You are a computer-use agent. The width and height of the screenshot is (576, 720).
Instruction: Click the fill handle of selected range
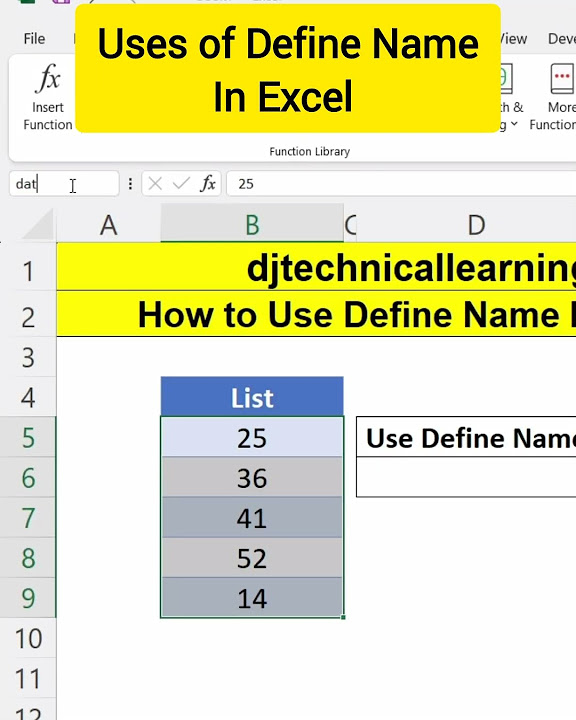[x=343, y=617]
